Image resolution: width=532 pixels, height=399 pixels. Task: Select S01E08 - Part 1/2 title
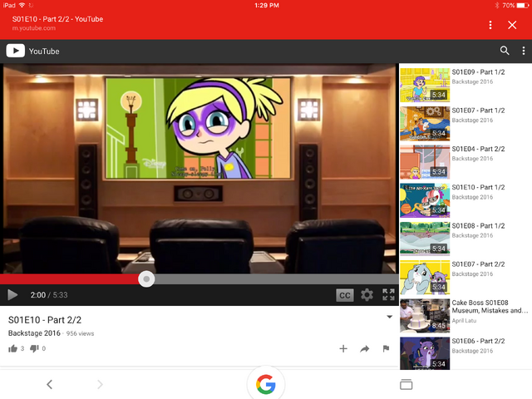[478, 226]
